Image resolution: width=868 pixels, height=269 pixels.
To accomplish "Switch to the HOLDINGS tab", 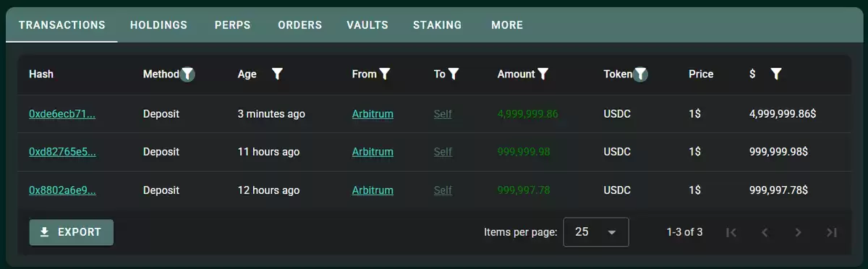I will (158, 25).
